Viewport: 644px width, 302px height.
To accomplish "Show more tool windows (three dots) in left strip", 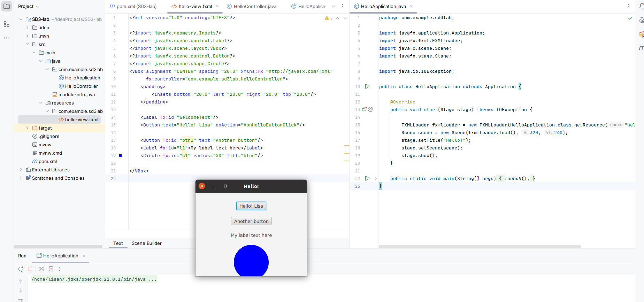I will [x=7, y=38].
